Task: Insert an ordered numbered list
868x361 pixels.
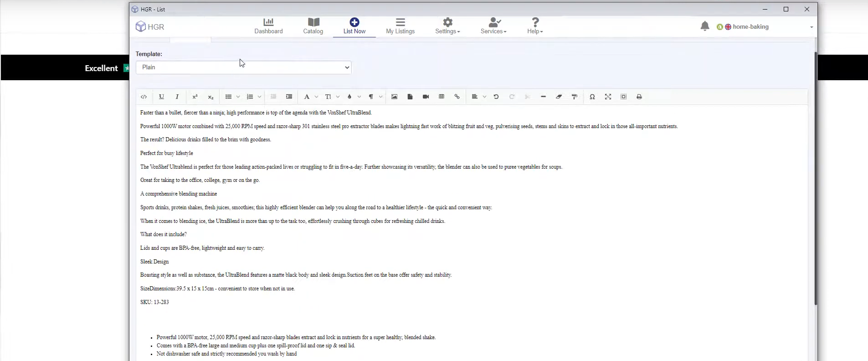Action: [x=250, y=97]
